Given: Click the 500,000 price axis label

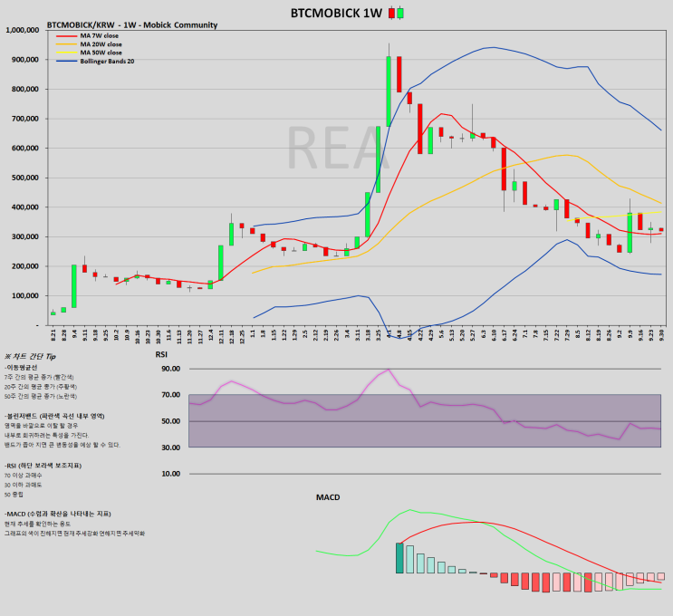Looking at the screenshot, I should coord(24,178).
